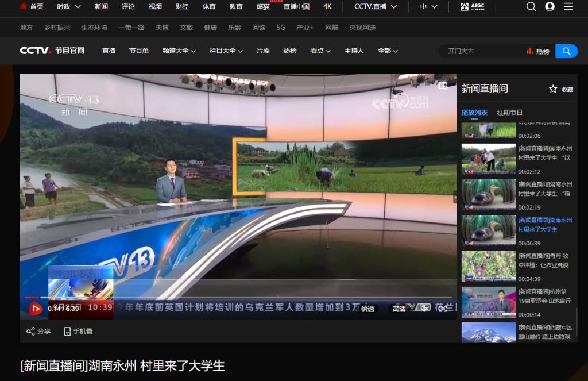
Task: Go to 首页 home icon
Action: (32, 6)
